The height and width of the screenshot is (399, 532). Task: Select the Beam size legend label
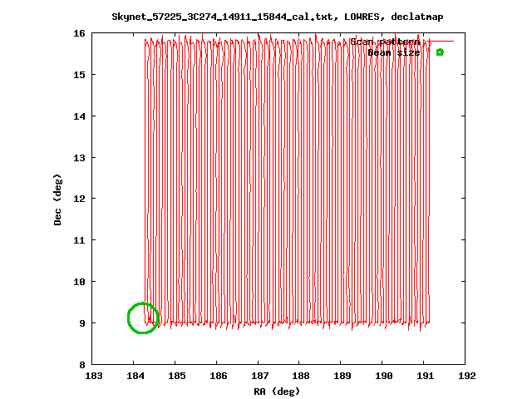click(393, 52)
